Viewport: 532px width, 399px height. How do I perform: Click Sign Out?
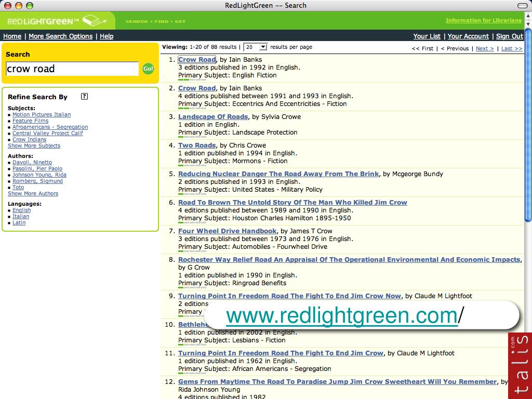(x=510, y=36)
